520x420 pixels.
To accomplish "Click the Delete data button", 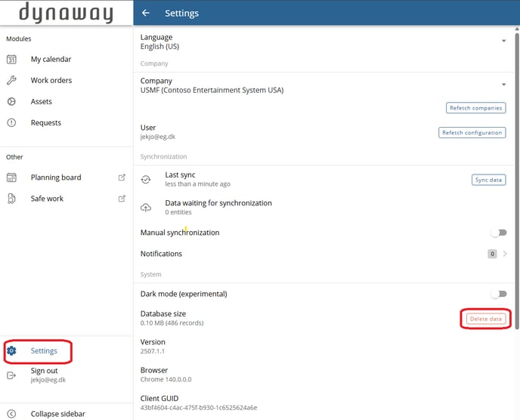I will [x=485, y=319].
